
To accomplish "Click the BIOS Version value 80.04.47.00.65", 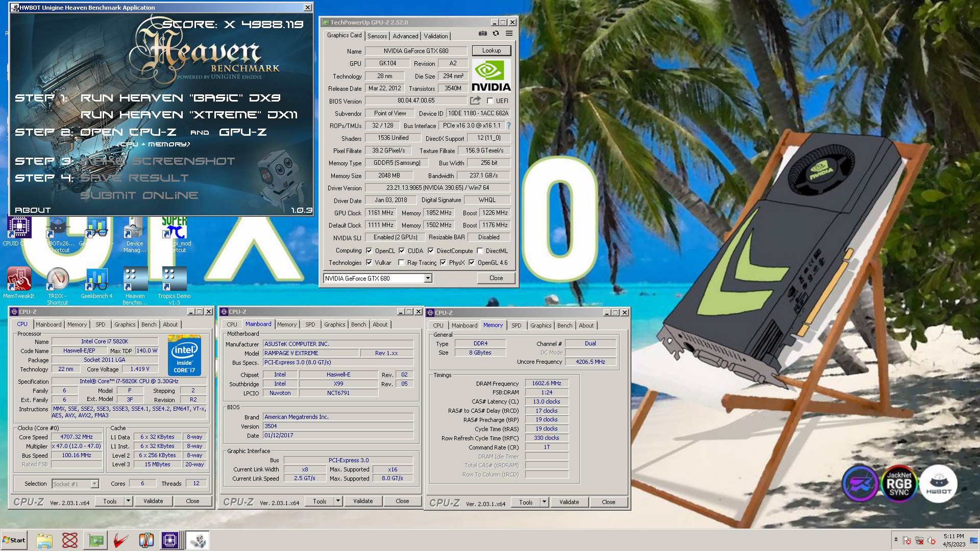I will (x=416, y=101).
